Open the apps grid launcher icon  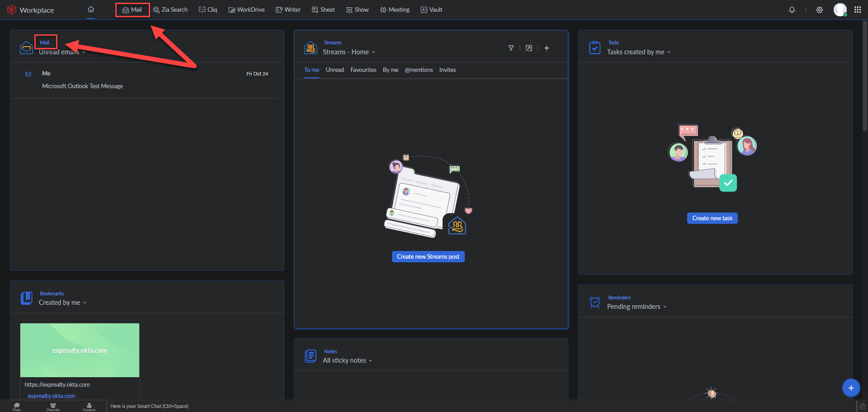(x=857, y=10)
